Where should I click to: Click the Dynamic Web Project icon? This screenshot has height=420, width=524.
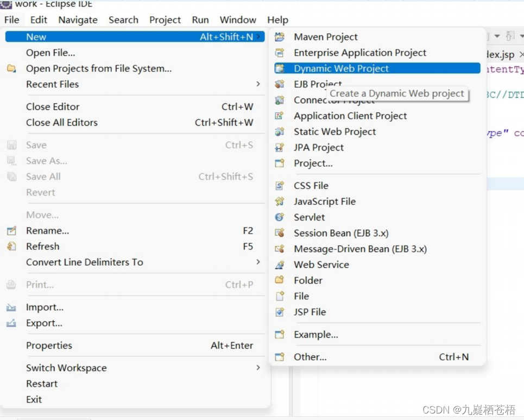coord(280,68)
